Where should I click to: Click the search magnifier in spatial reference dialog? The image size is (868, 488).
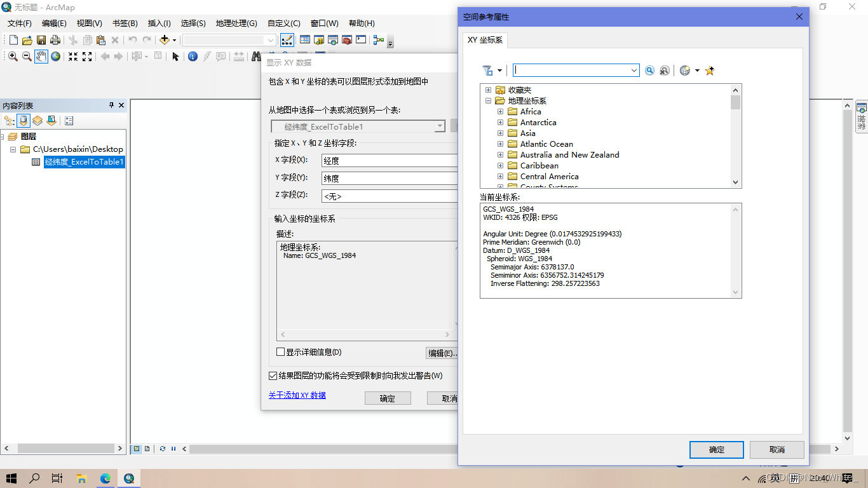649,71
